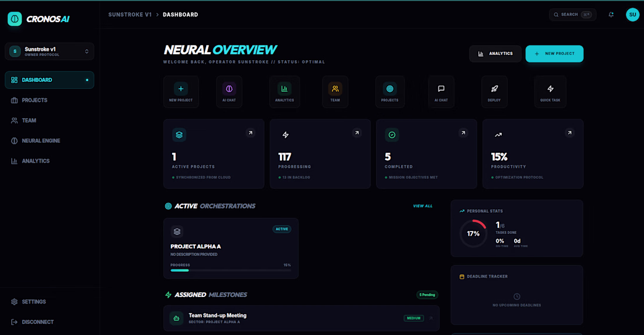Click the Assigned Milestones lightning icon

(x=169, y=295)
